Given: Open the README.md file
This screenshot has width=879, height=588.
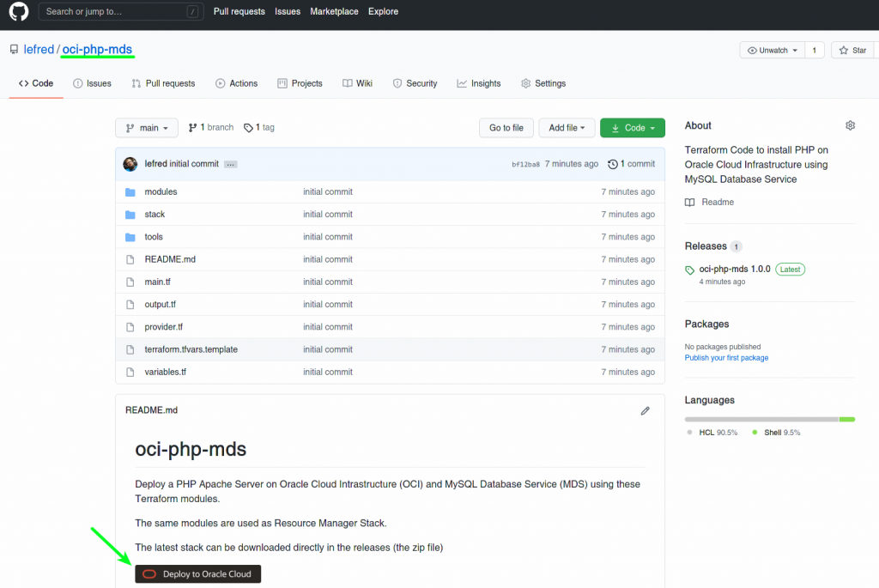Looking at the screenshot, I should (170, 259).
